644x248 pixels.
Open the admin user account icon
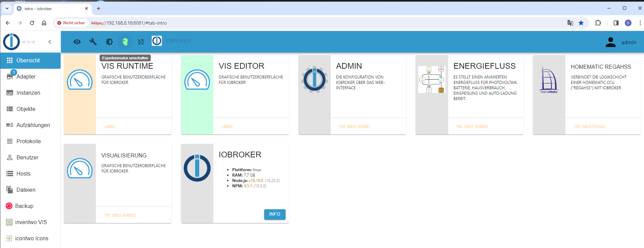[611, 42]
